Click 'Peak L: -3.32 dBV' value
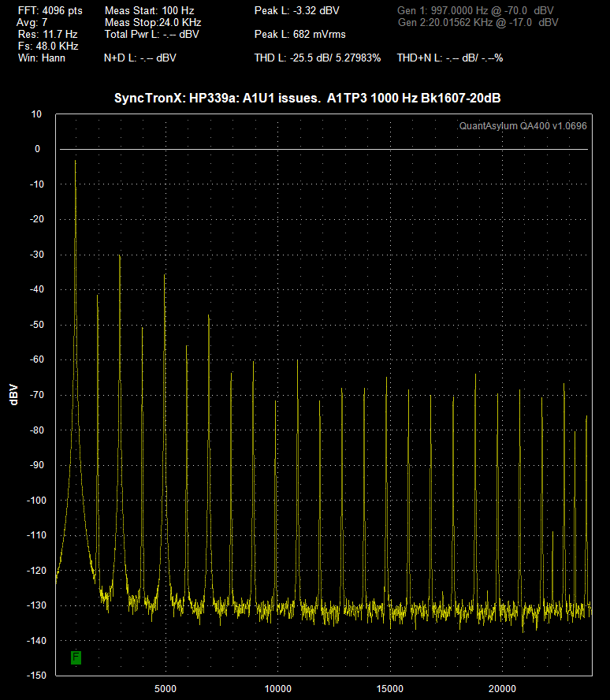This screenshot has width=610, height=700. click(297, 11)
